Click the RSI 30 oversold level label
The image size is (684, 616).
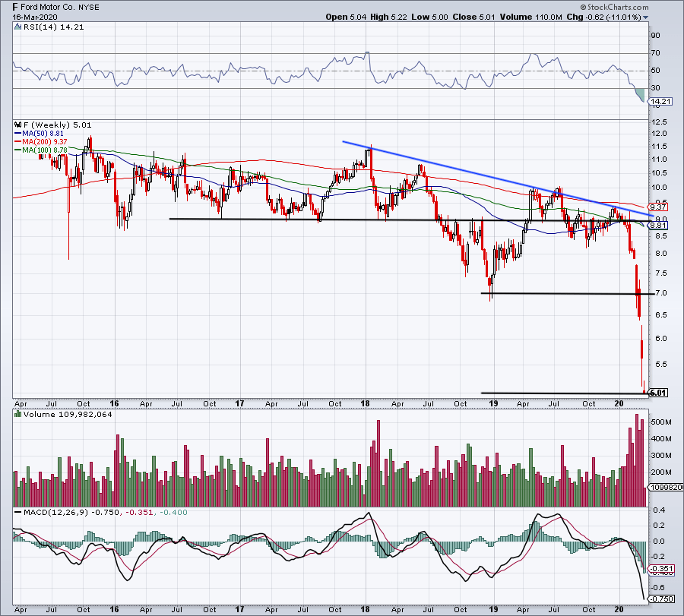click(656, 88)
